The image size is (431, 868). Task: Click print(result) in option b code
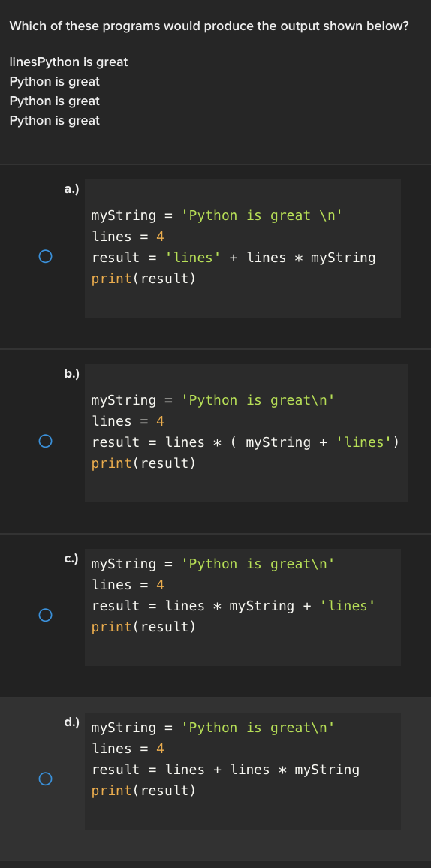pos(143,463)
